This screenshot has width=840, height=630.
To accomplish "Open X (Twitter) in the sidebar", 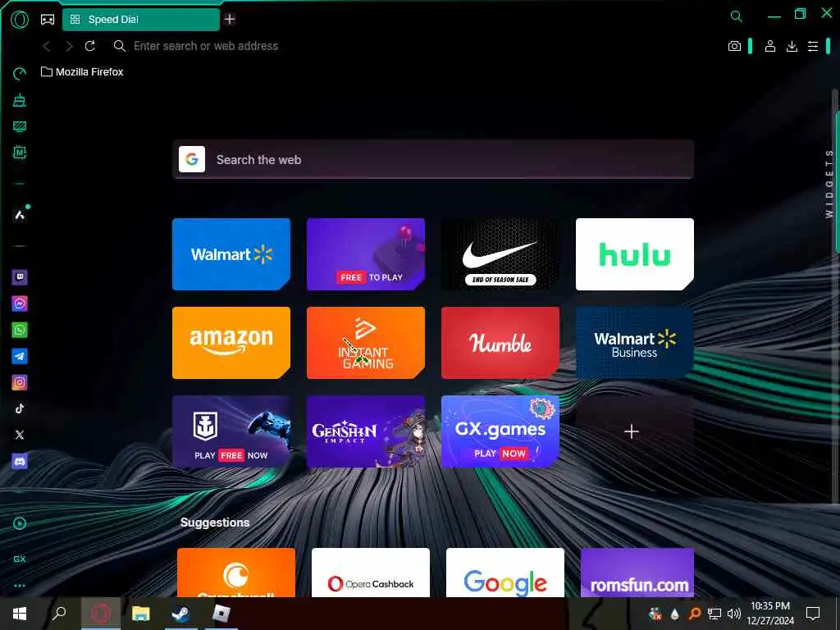I will click(20, 435).
